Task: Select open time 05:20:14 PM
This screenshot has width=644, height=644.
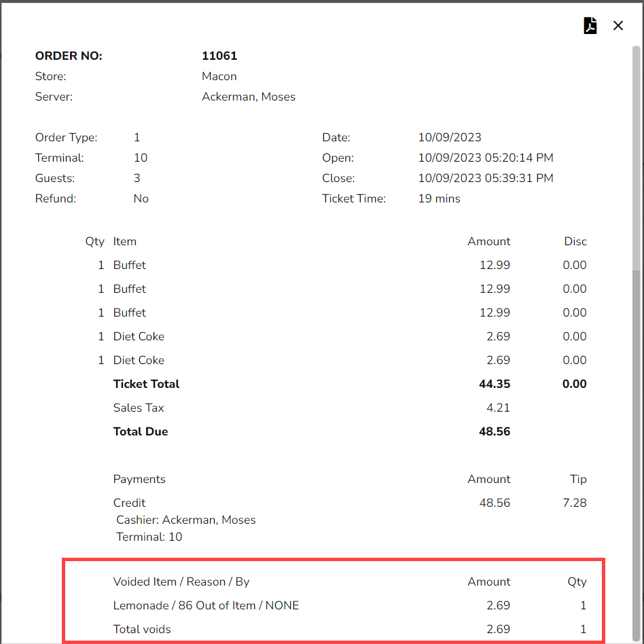Action: pyautogui.click(x=519, y=158)
